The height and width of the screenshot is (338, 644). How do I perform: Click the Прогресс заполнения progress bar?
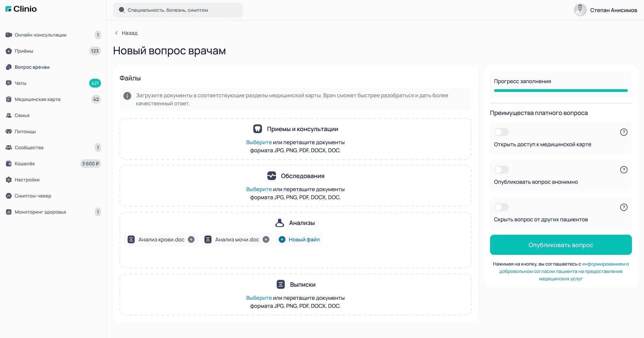coord(561,91)
